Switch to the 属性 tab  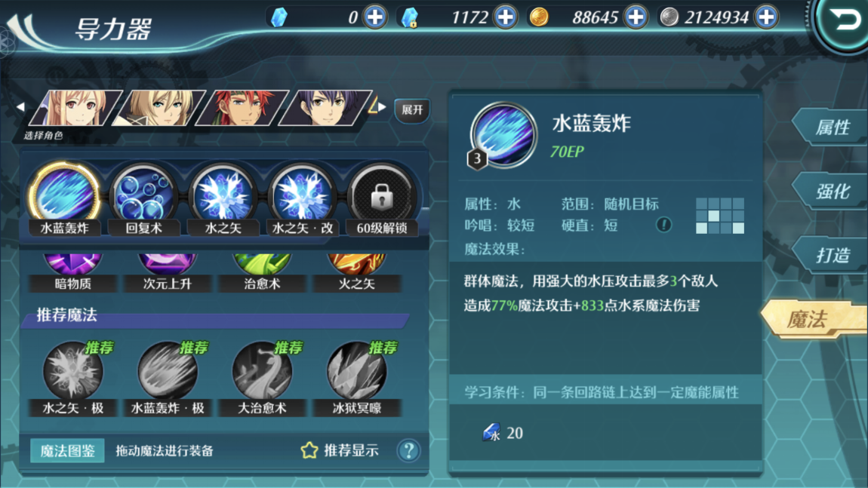pyautogui.click(x=830, y=127)
